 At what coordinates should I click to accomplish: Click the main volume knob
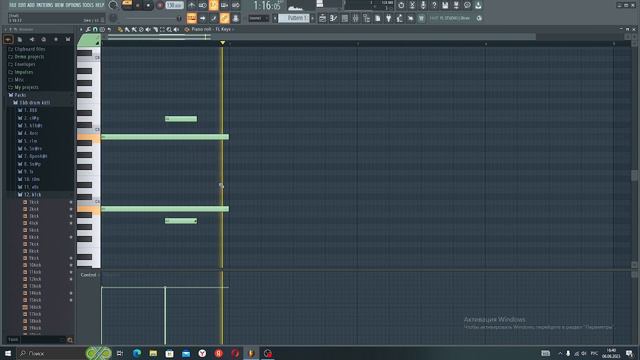click(x=112, y=5)
